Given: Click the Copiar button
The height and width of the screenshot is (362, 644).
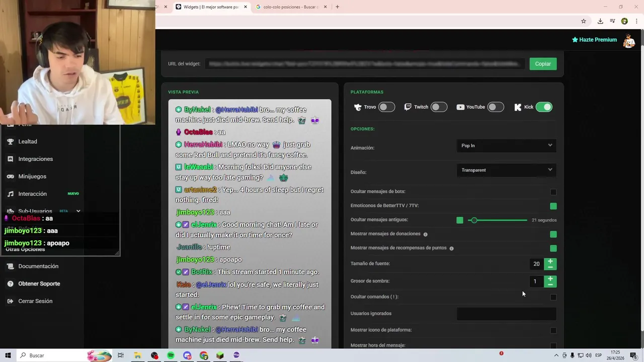Looking at the screenshot, I should (543, 64).
